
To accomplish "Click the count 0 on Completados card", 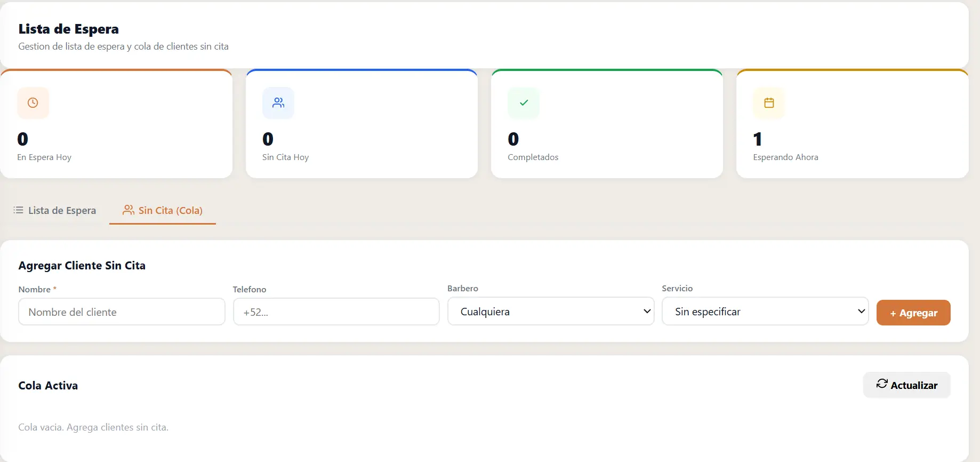I will [513, 139].
